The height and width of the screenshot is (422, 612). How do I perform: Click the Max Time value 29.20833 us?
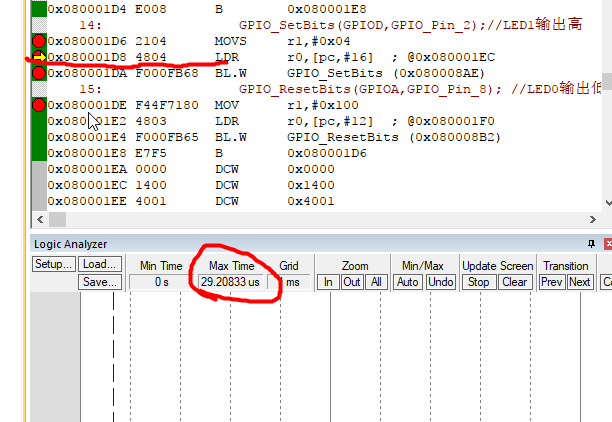click(230, 282)
